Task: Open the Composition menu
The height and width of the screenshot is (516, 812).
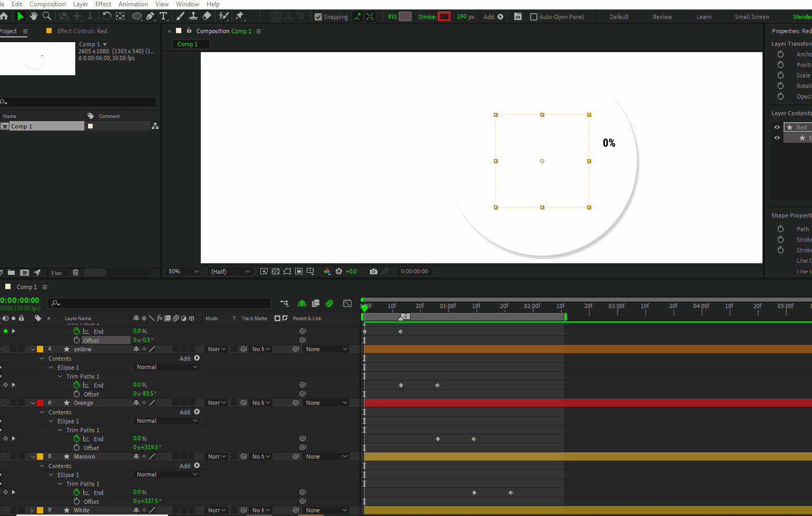Action: (47, 4)
